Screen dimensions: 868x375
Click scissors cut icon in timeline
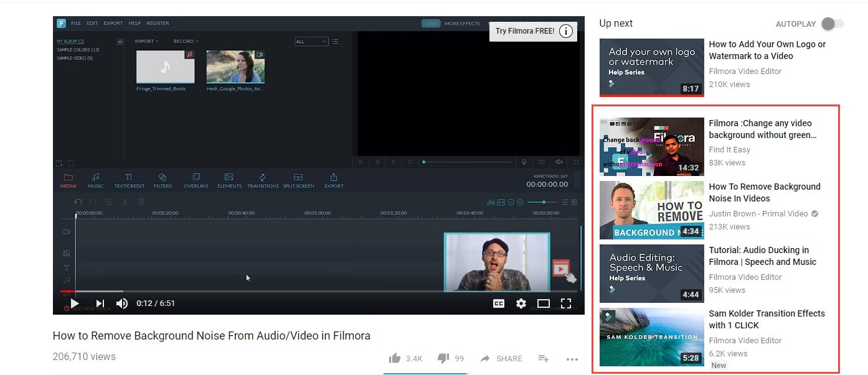pyautogui.click(x=125, y=202)
